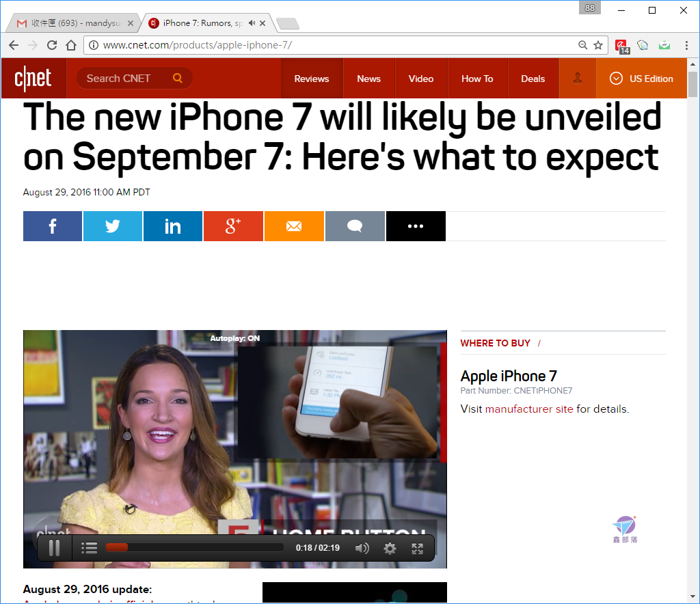700x604 pixels.
Task: Open a new tab
Action: [x=288, y=24]
